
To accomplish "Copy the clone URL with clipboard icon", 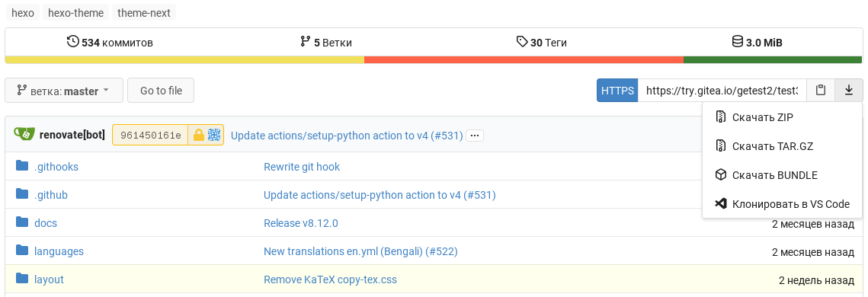I will [821, 91].
